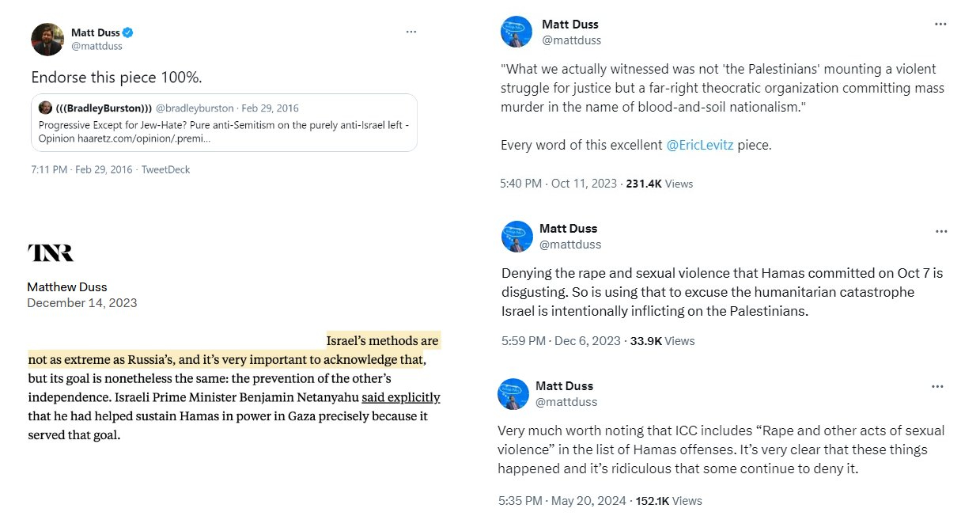980x531 pixels.
Task: Click the profile avatar on the Dec 6, 2023 tweet
Action: pos(516,237)
